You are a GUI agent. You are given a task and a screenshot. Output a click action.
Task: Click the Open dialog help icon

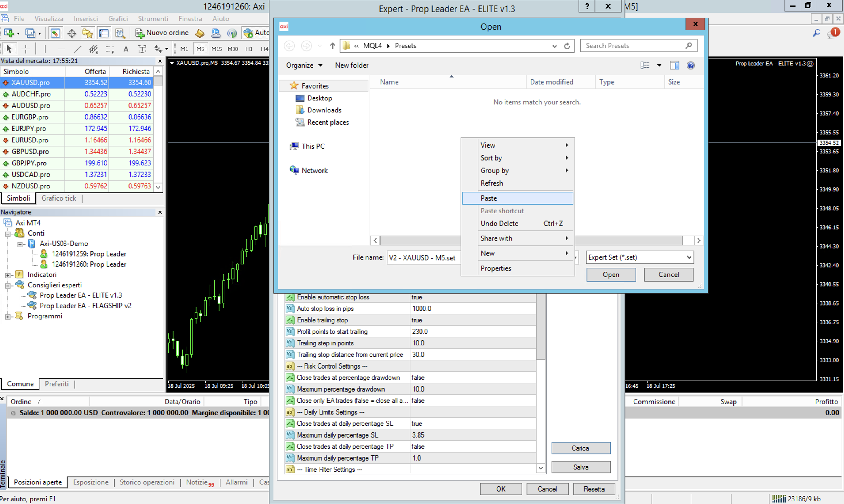(x=690, y=65)
